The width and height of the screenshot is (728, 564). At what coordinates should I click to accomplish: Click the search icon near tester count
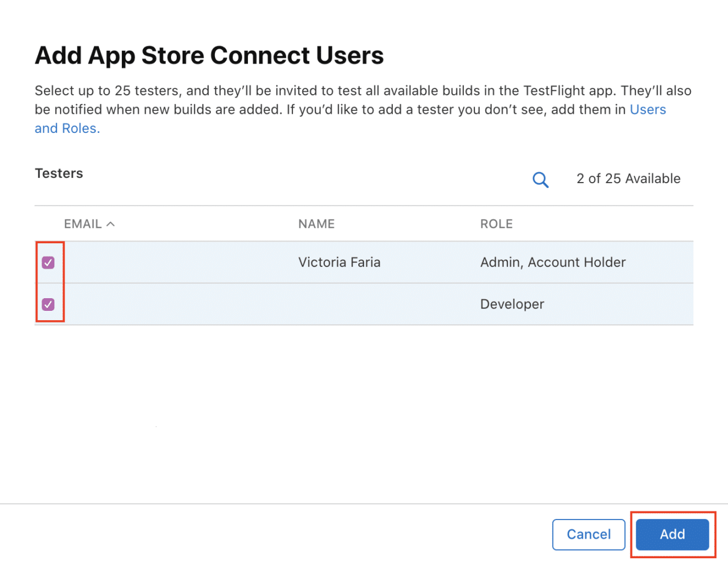coord(540,179)
